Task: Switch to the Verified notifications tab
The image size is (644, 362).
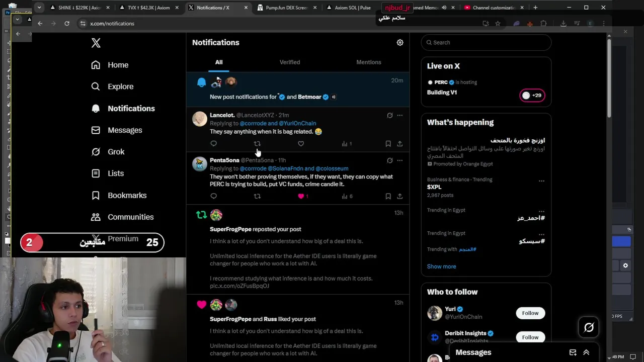Action: click(290, 62)
